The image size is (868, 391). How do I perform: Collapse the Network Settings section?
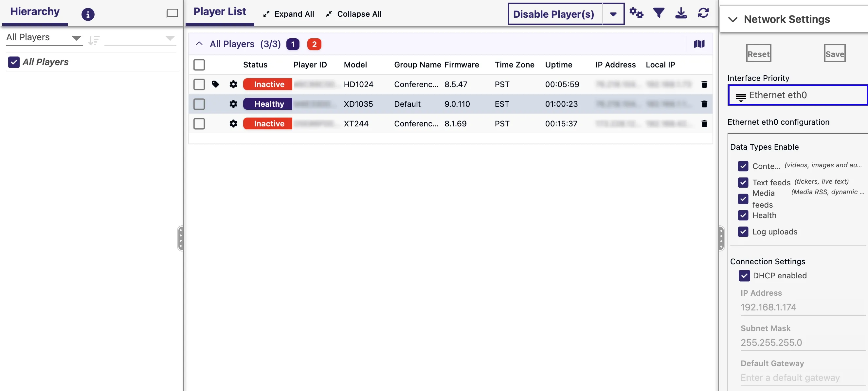click(732, 19)
